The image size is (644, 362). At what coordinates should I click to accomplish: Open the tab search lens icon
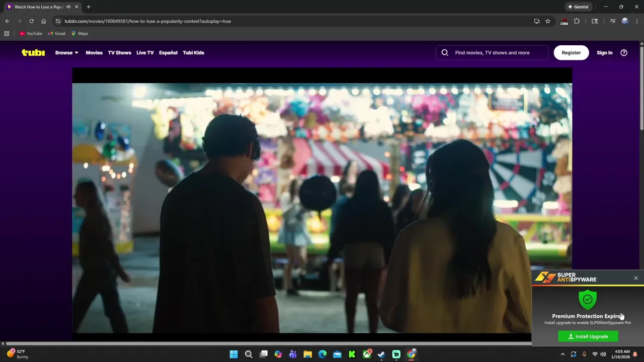click(x=595, y=21)
